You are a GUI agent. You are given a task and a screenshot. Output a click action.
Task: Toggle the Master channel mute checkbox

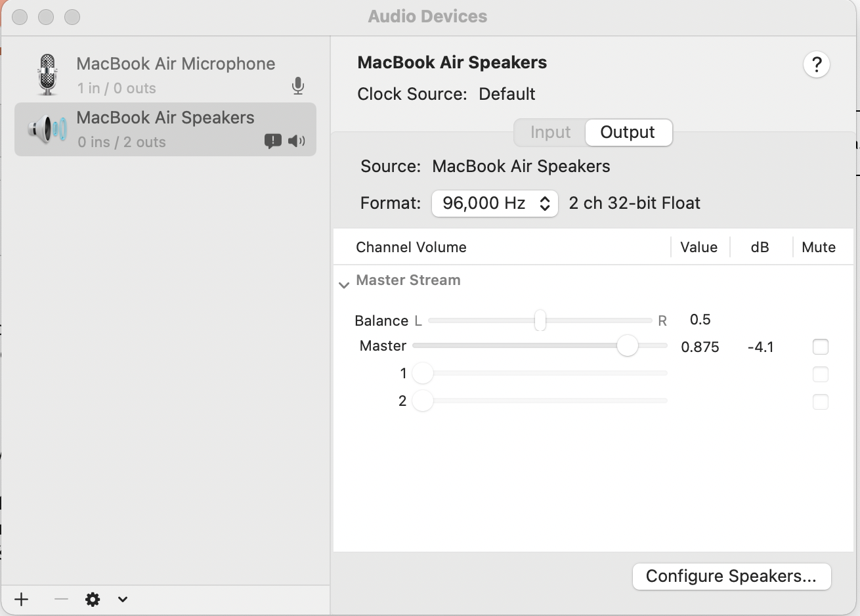click(820, 346)
